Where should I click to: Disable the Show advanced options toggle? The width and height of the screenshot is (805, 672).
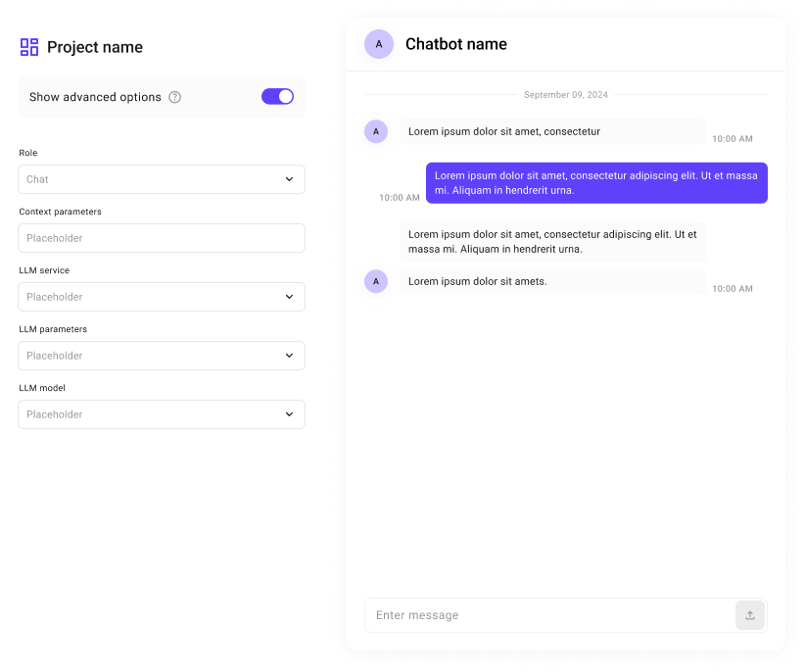(277, 96)
